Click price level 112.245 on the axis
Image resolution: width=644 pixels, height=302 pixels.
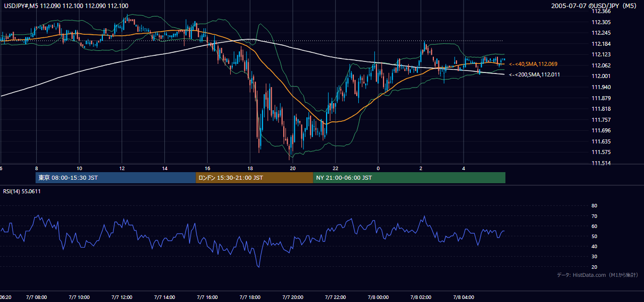point(601,33)
